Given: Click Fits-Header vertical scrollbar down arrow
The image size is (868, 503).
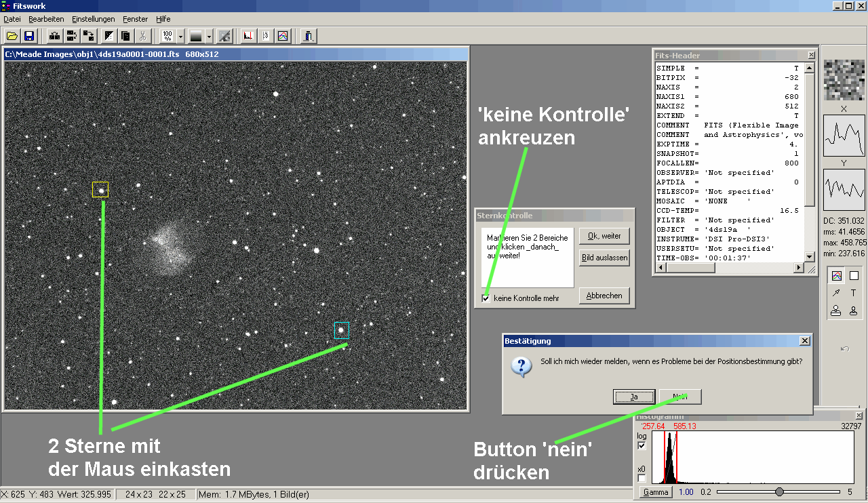Looking at the screenshot, I should (810, 257).
